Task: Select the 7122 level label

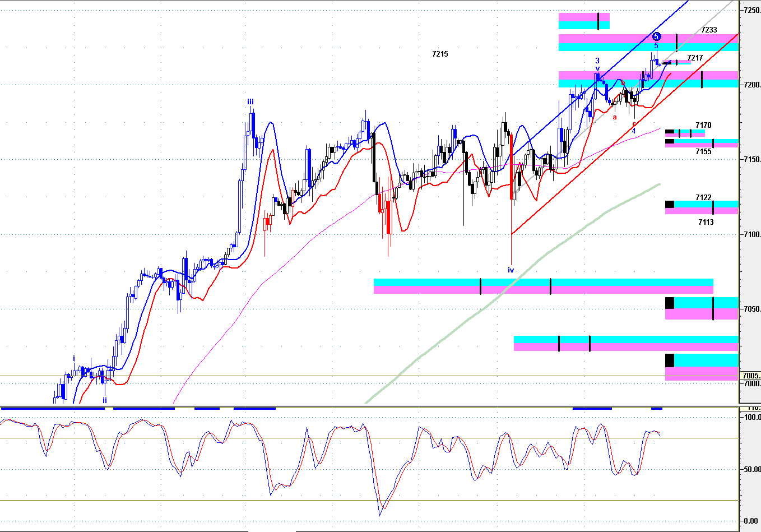Action: pos(703,197)
